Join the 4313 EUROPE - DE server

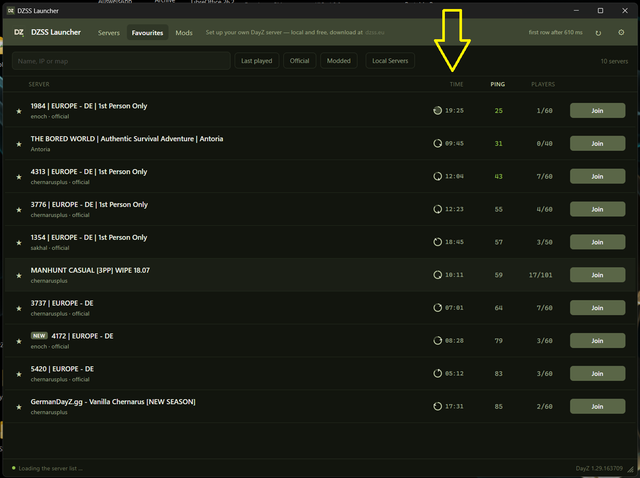tap(598, 176)
